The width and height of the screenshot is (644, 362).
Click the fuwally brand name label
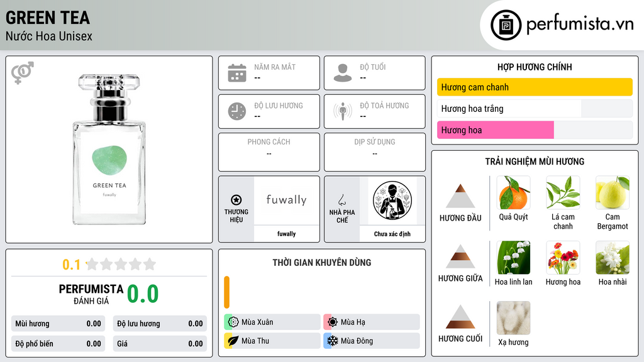pos(286,234)
